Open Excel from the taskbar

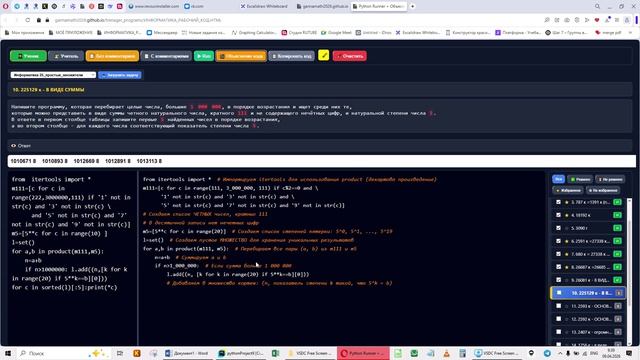(x=276, y=353)
